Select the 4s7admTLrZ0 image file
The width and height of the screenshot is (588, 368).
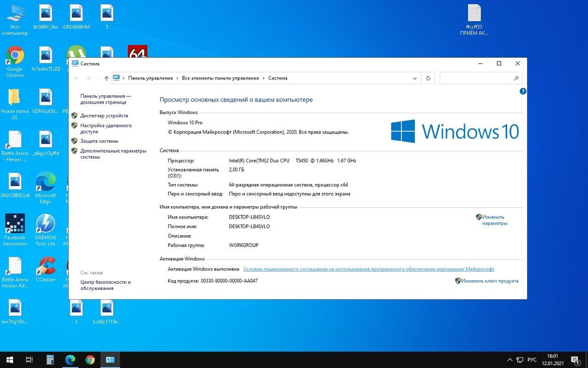coord(45,59)
